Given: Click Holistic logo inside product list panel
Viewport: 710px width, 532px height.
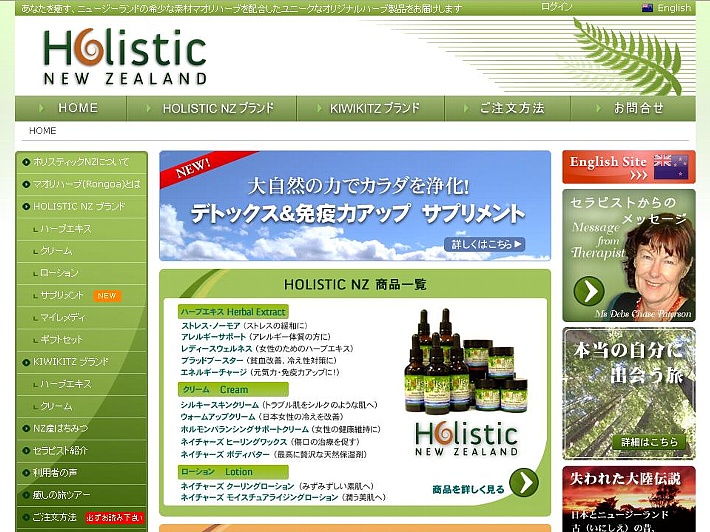Looking at the screenshot, I should (x=466, y=439).
